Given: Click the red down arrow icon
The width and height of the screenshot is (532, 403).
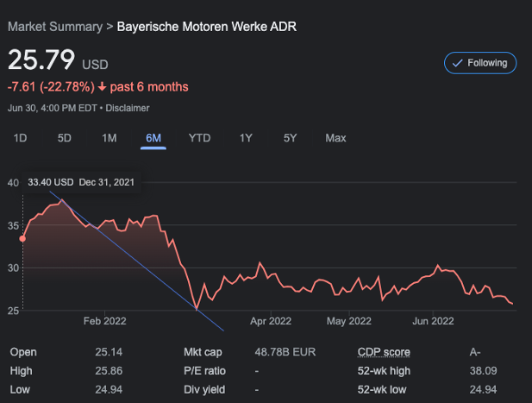Looking at the screenshot, I should (102, 87).
